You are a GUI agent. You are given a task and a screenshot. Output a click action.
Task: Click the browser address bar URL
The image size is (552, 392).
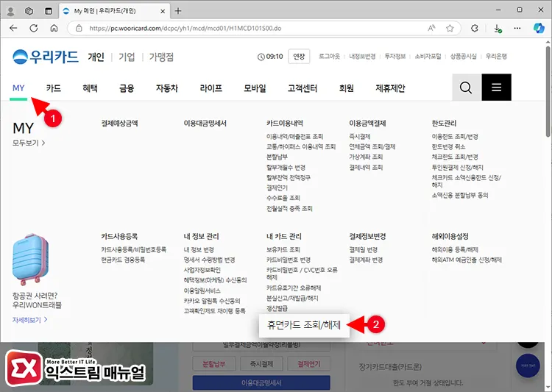(x=185, y=29)
